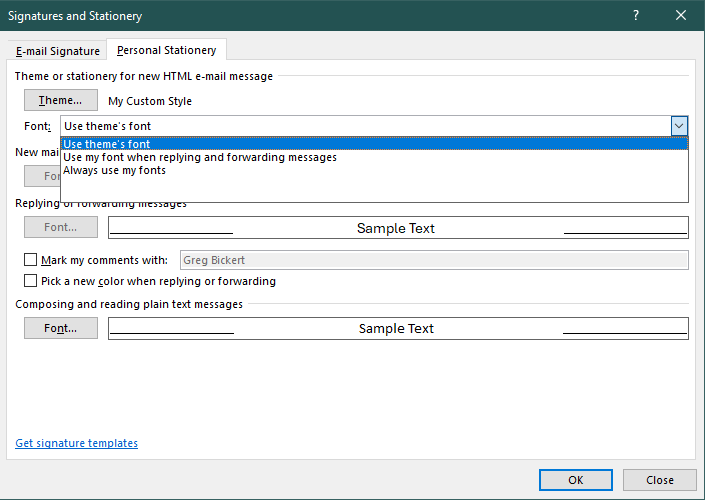Click Sample Text preview for reply messages
The image size is (705, 500).
pos(398,228)
